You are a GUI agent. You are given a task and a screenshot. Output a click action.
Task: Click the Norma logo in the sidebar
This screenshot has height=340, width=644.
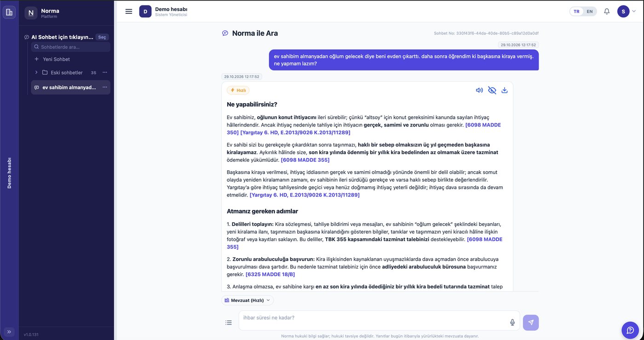coord(31,13)
